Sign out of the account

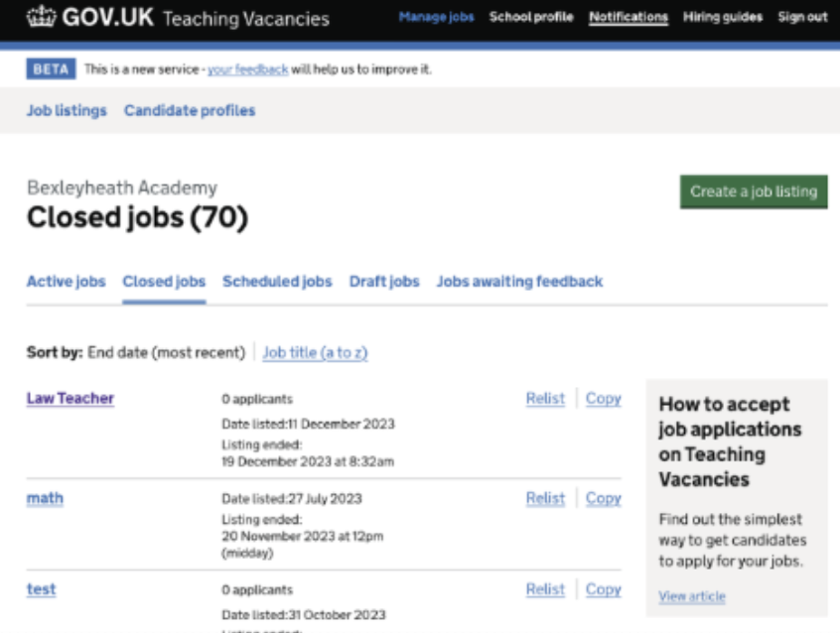802,17
